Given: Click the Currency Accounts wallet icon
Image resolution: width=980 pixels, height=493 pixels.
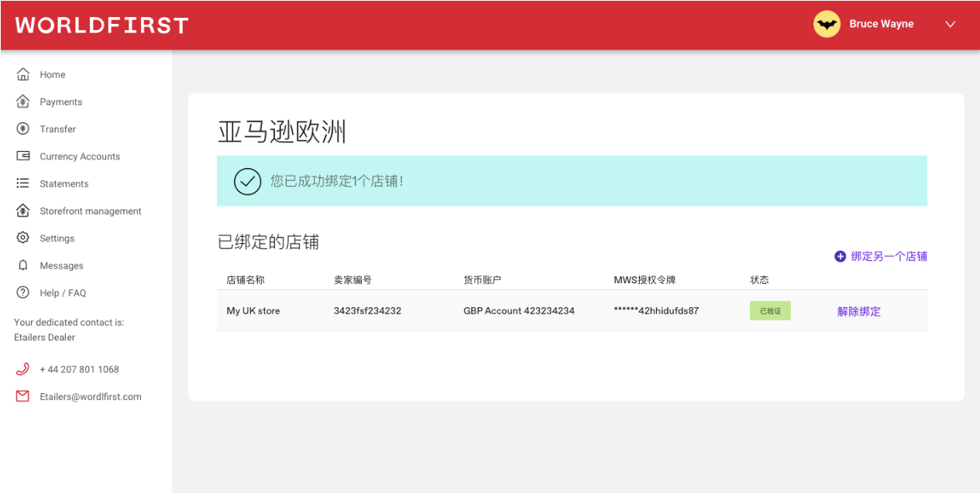Looking at the screenshot, I should pos(23,156).
